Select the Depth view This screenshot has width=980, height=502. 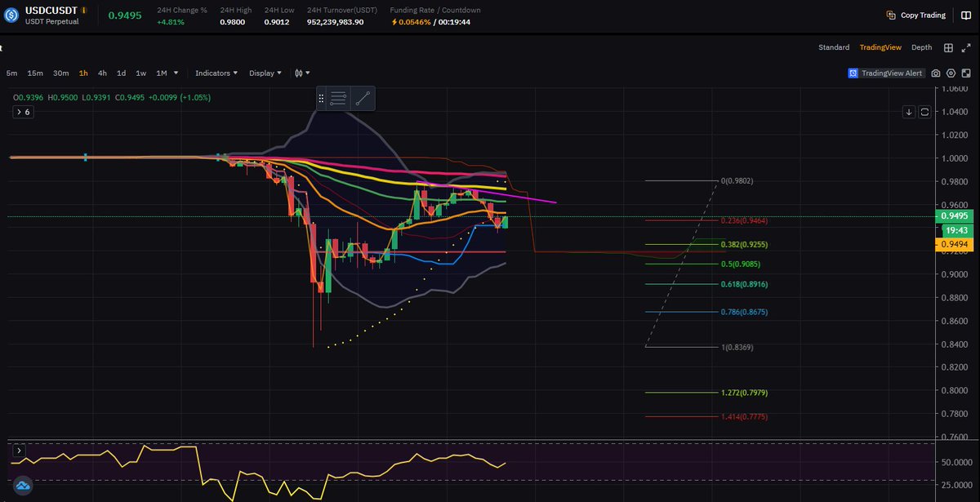point(921,47)
